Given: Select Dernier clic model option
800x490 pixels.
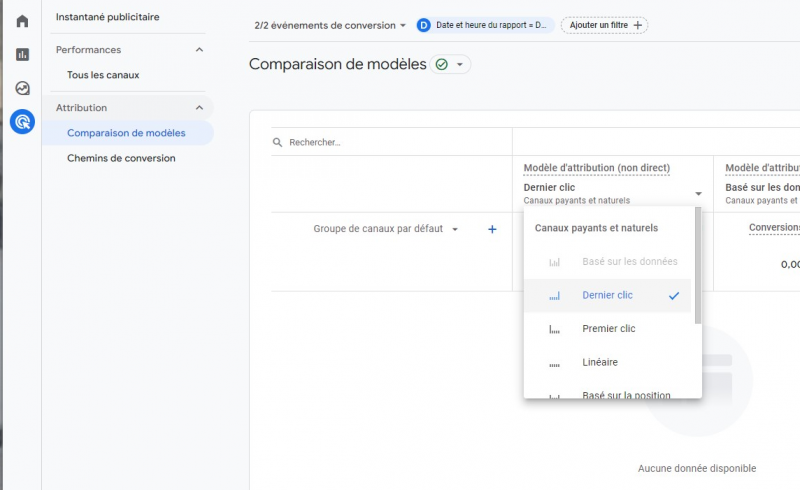Looking at the screenshot, I should [607, 296].
